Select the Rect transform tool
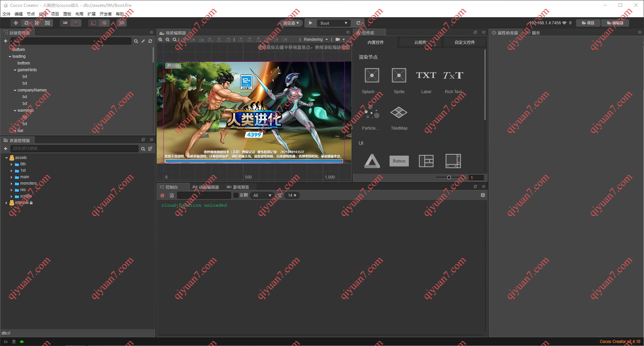 coord(47,23)
